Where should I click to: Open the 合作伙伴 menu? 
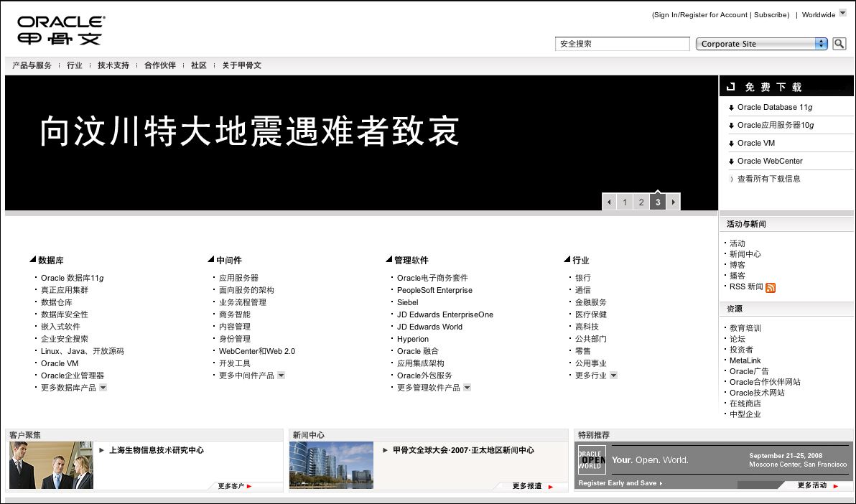click(x=160, y=65)
